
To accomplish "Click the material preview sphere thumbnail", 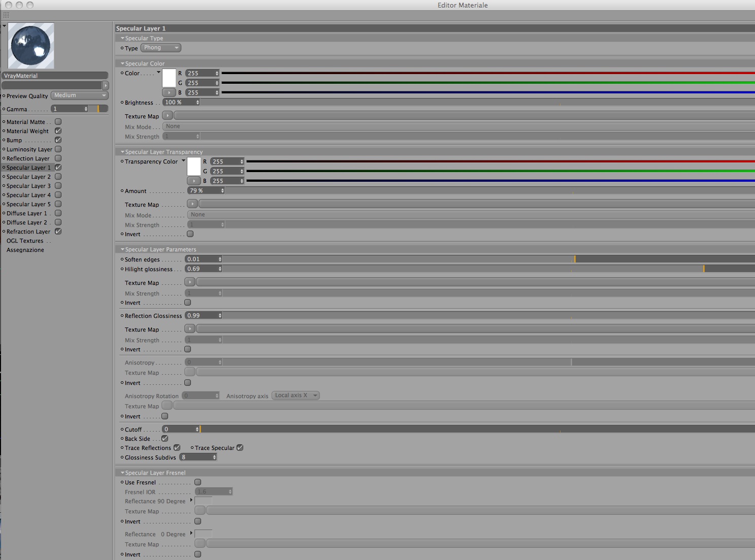I will [x=31, y=46].
